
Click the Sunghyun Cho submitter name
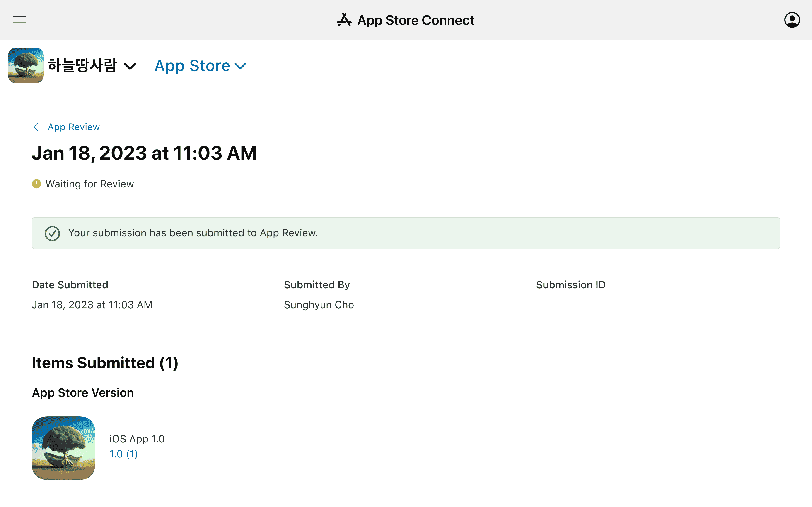tap(319, 305)
